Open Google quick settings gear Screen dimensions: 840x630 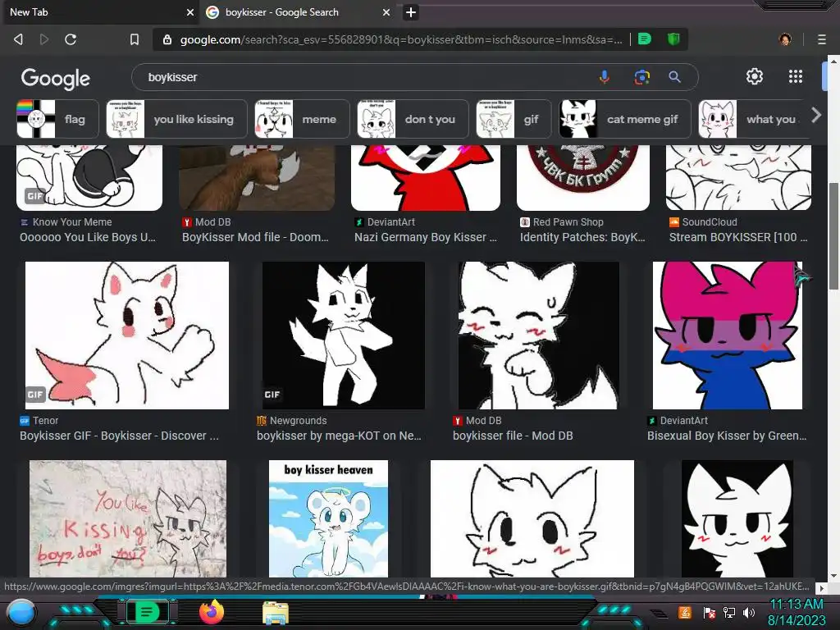tap(755, 76)
